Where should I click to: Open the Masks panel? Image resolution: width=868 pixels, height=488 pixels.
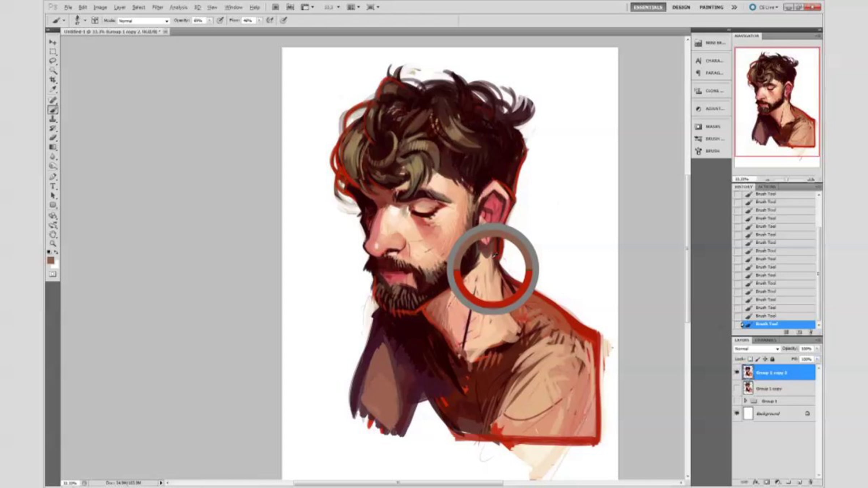click(710, 127)
